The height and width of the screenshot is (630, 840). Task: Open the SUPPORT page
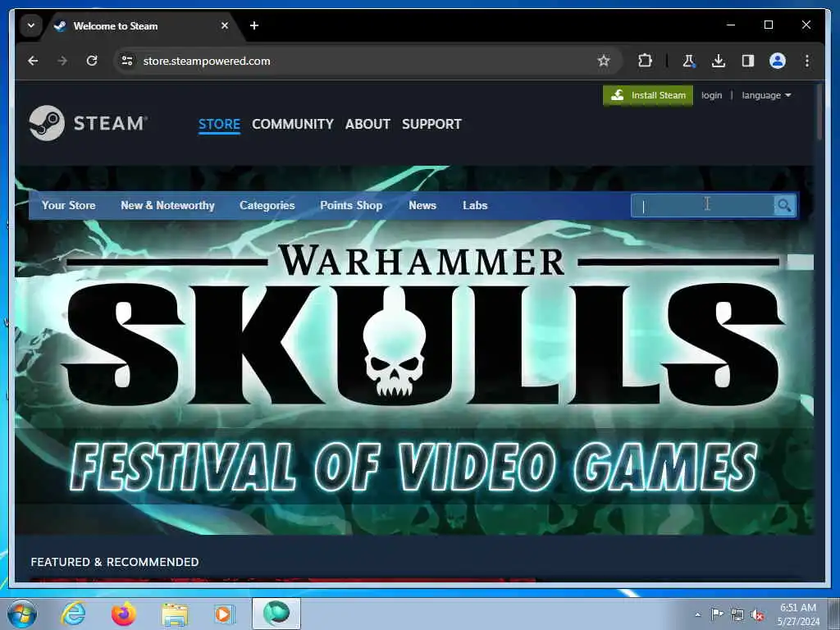pyautogui.click(x=431, y=125)
